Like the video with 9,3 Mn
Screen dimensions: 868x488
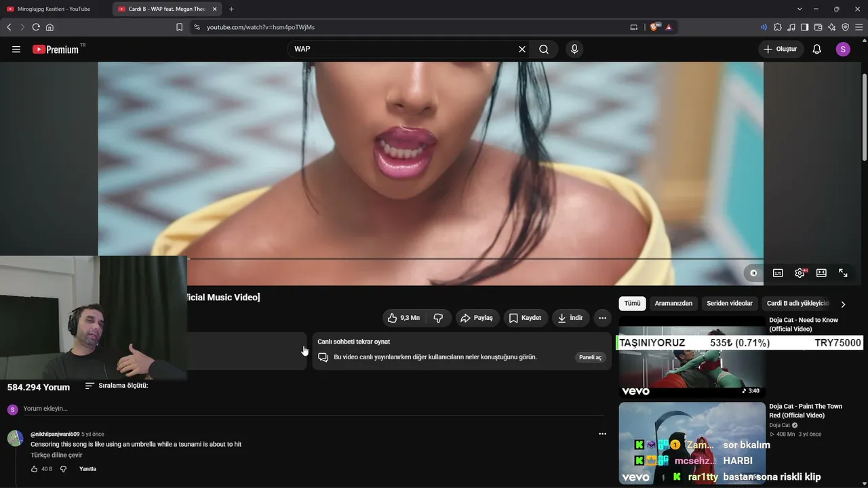(403, 318)
